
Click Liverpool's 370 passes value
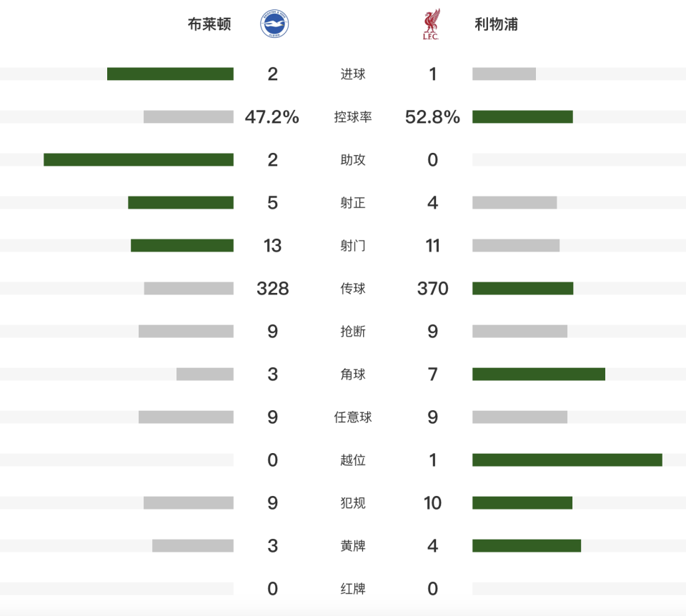click(x=433, y=289)
